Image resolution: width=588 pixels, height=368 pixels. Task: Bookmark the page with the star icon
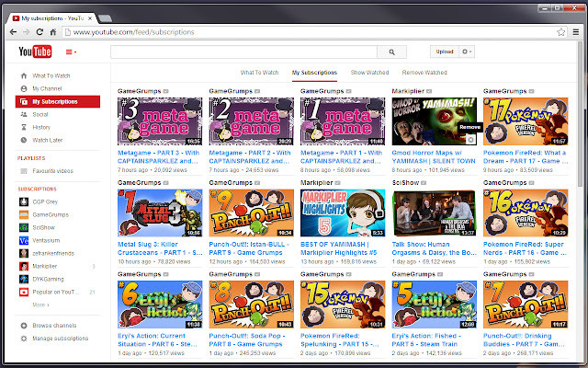click(x=560, y=31)
